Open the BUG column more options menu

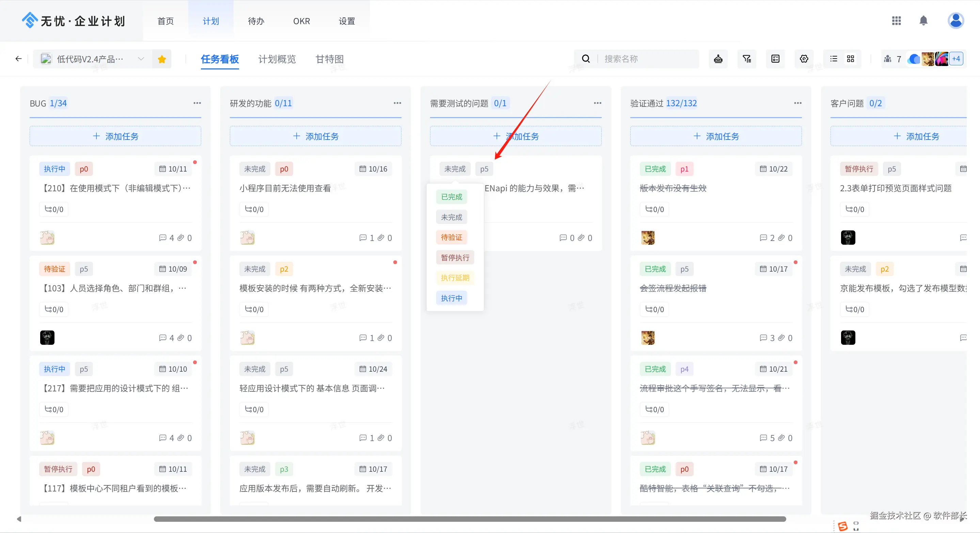coord(197,103)
